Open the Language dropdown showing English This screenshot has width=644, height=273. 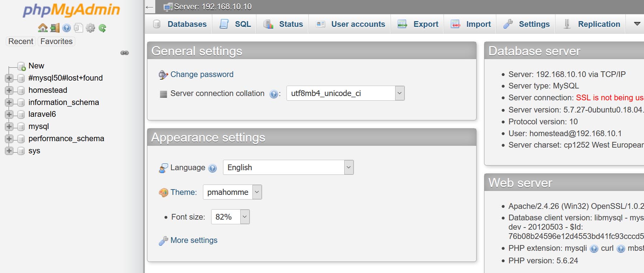288,167
